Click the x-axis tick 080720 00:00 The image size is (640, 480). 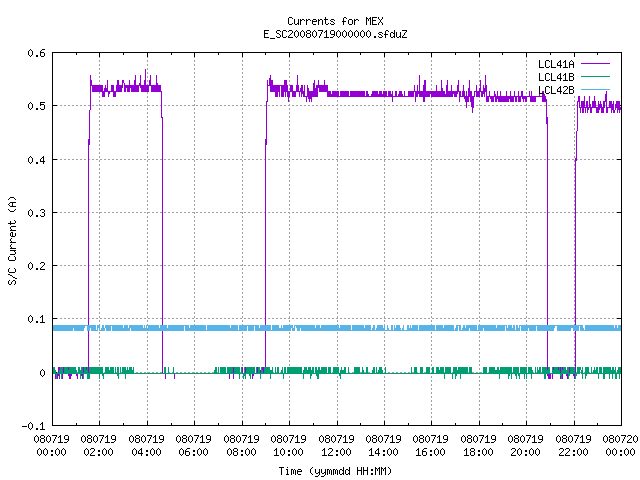pos(620,446)
